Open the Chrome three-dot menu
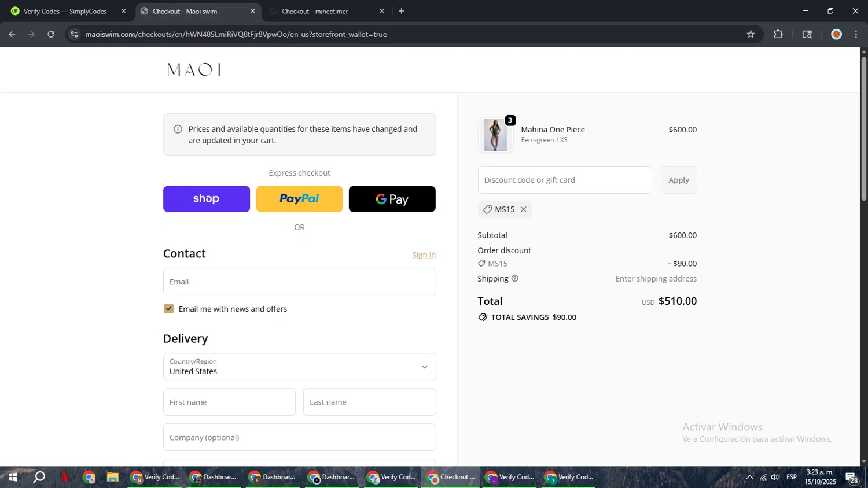The width and height of the screenshot is (868, 488). [856, 34]
